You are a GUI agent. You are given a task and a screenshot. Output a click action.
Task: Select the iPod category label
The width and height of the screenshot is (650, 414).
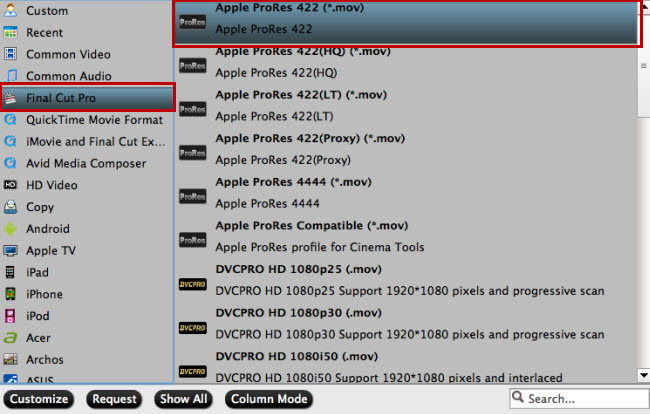(38, 316)
